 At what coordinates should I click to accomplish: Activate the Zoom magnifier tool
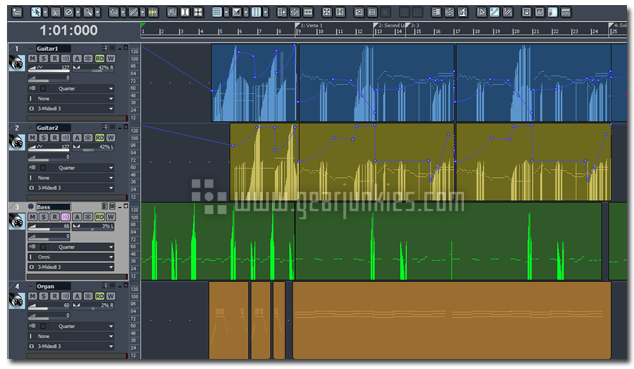click(88, 12)
